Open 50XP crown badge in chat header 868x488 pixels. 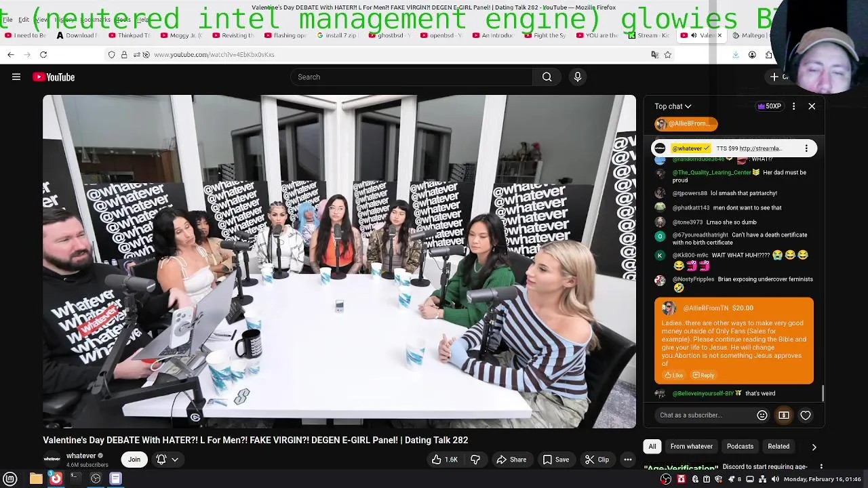770,106
